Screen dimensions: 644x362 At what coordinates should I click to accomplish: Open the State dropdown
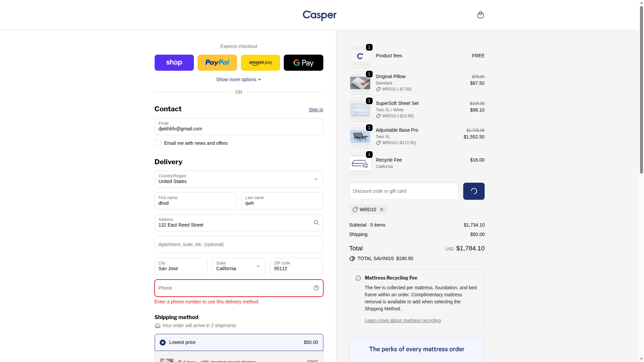[x=238, y=266]
